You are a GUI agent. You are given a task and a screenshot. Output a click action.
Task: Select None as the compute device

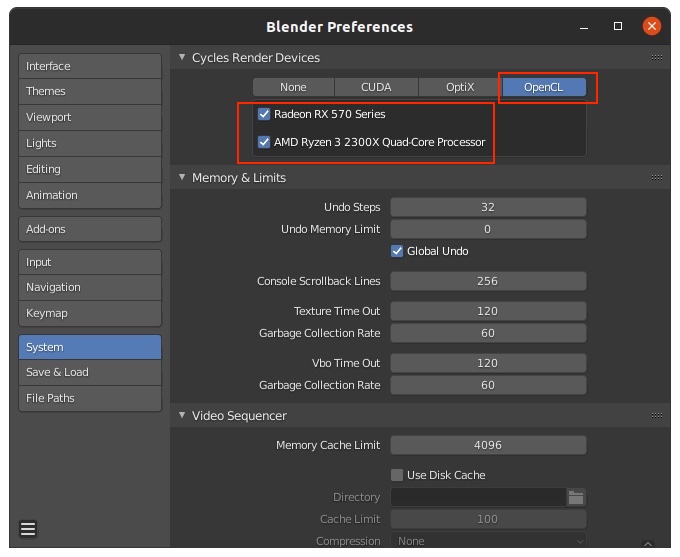click(294, 87)
